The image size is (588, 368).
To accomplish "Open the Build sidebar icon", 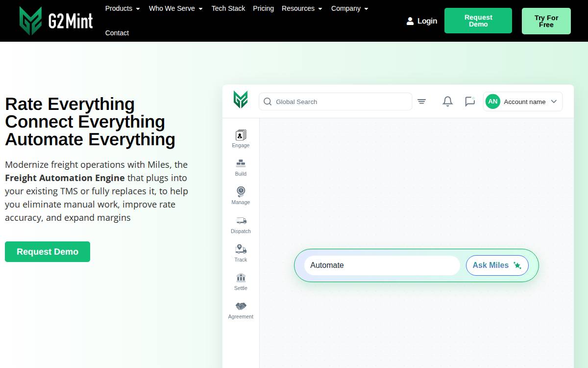I will coord(241,163).
